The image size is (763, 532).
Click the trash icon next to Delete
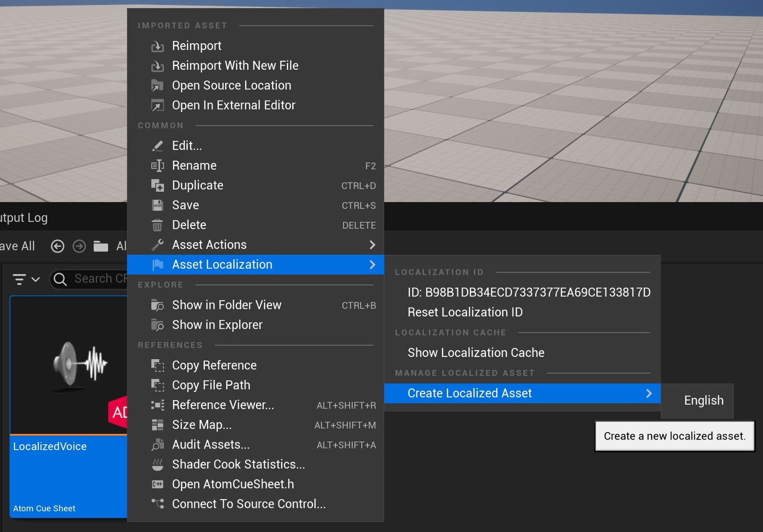(158, 225)
